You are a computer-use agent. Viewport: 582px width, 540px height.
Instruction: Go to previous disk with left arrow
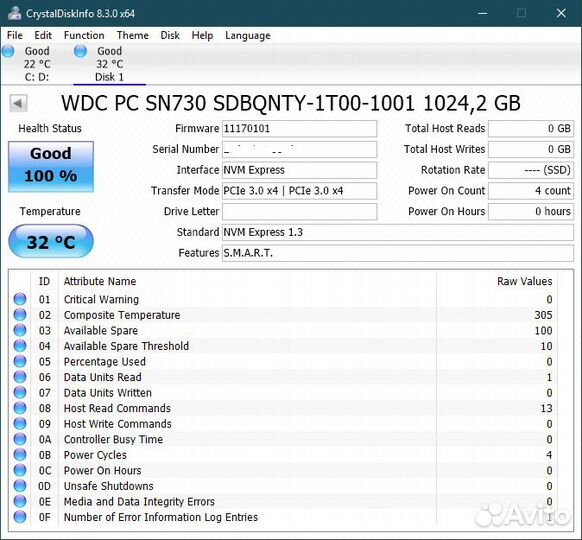pyautogui.click(x=18, y=103)
